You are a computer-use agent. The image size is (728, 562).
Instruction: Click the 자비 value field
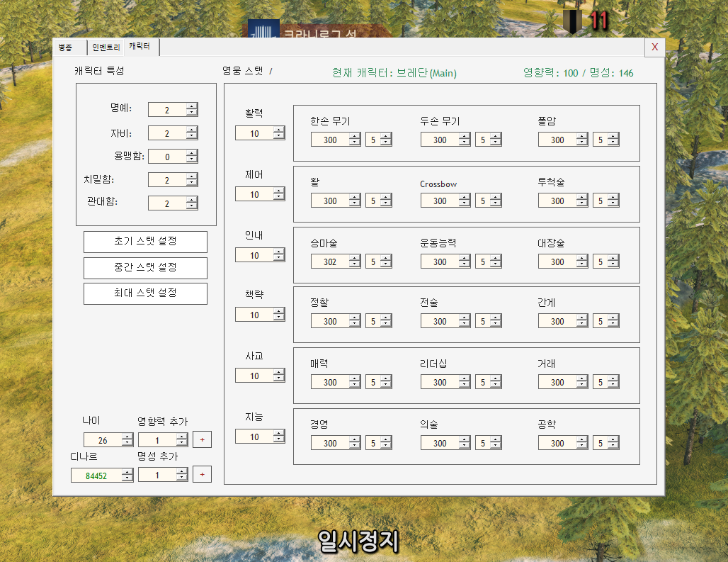click(x=167, y=133)
